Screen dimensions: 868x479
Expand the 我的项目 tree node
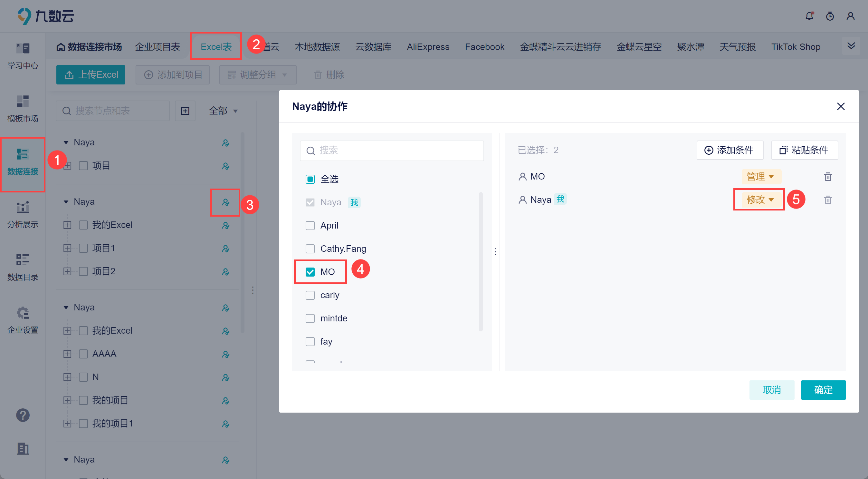(67, 400)
